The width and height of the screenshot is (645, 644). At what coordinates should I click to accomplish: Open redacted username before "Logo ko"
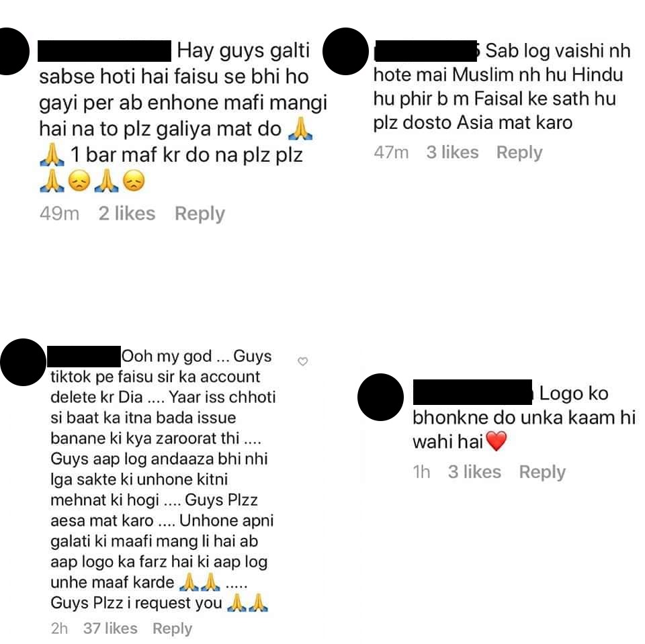tap(472, 392)
